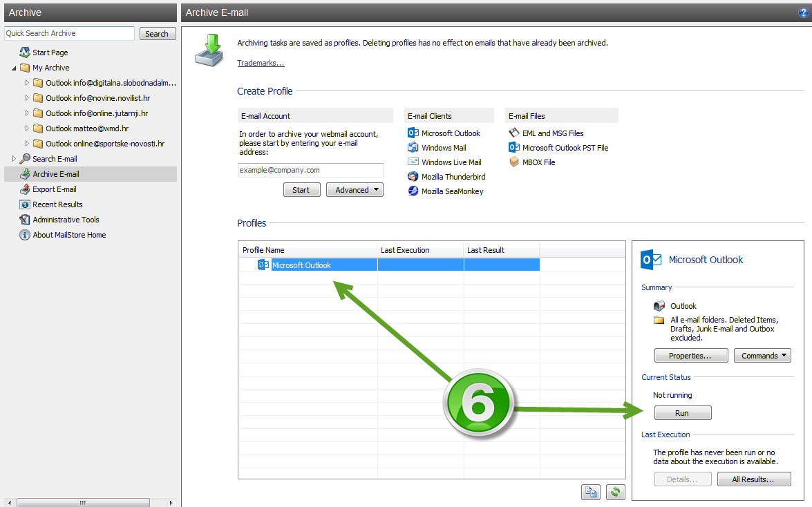This screenshot has width=812, height=507.
Task: Focus the Quick Search Archive field
Action: pyautogui.click(x=69, y=33)
